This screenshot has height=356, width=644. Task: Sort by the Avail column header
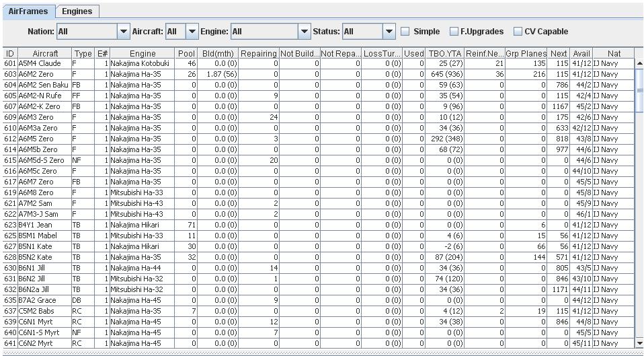(x=581, y=53)
